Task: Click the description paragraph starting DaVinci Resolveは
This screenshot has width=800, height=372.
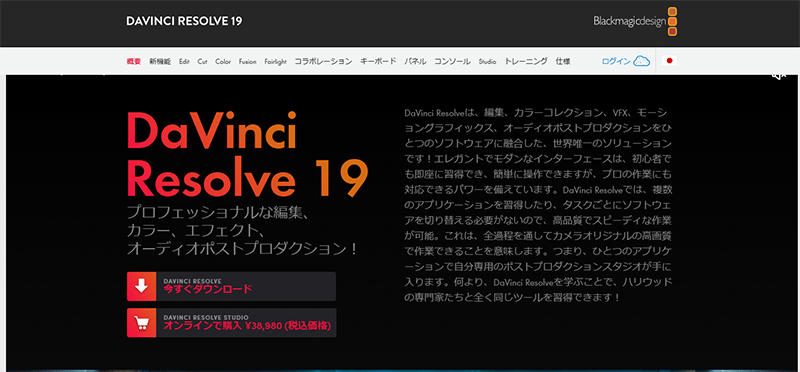Action: 538,205
